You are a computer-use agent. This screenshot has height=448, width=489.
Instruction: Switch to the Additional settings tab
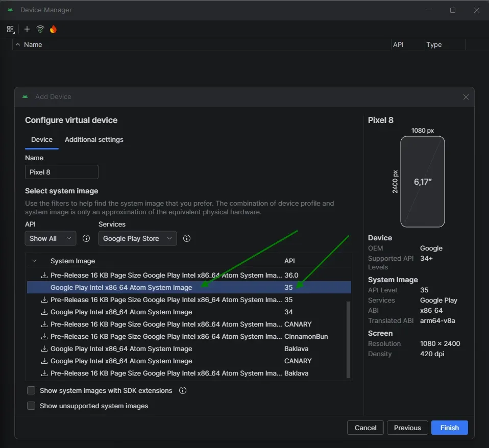click(94, 140)
